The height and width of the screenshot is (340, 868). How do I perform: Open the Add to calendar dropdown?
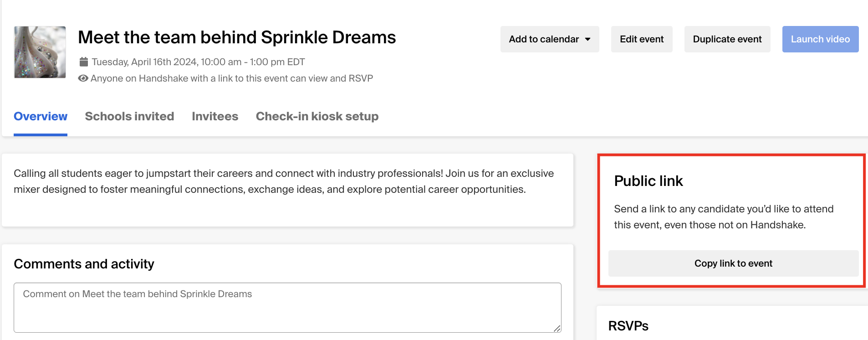pos(550,39)
